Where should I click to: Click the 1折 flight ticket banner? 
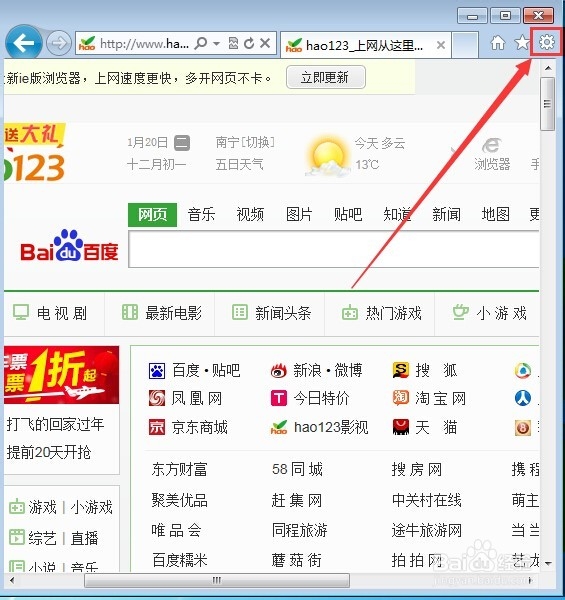pyautogui.click(x=62, y=375)
